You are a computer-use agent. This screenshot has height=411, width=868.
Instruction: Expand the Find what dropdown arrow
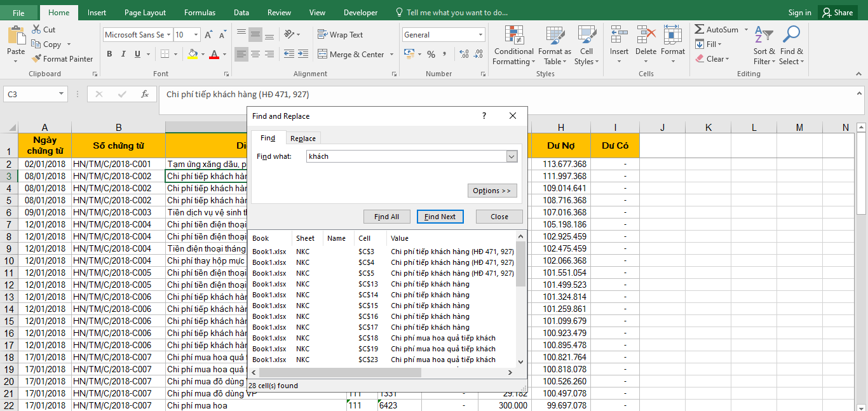512,156
